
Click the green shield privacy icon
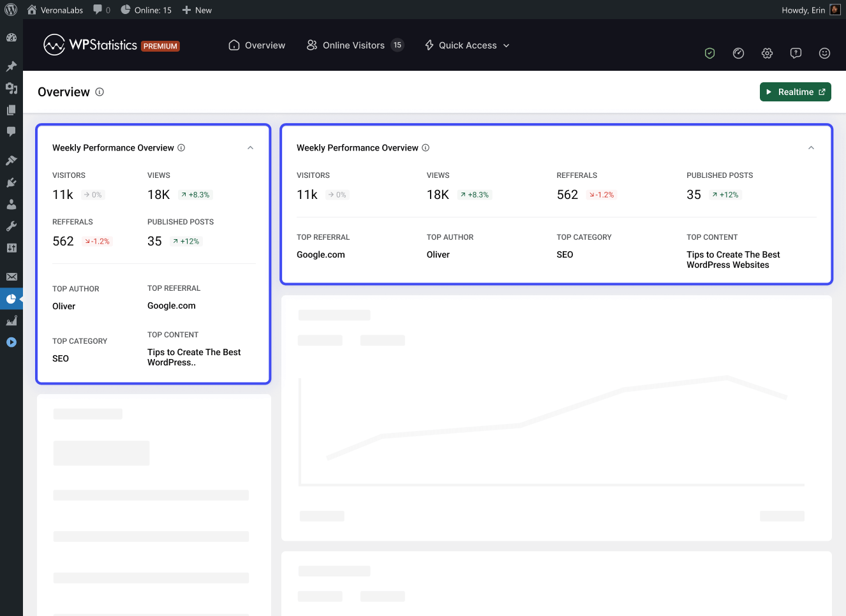pyautogui.click(x=709, y=54)
